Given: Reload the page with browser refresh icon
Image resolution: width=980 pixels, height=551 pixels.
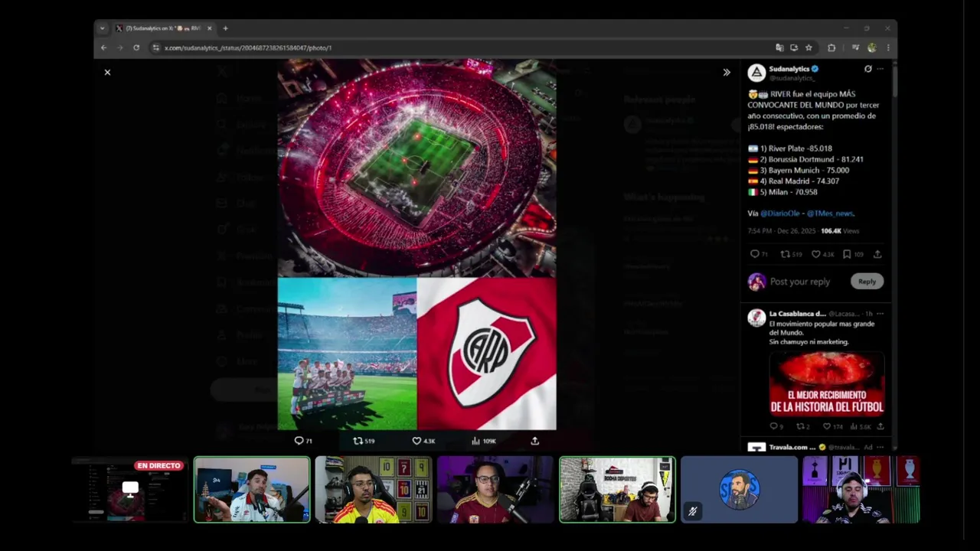Looking at the screenshot, I should (x=136, y=47).
